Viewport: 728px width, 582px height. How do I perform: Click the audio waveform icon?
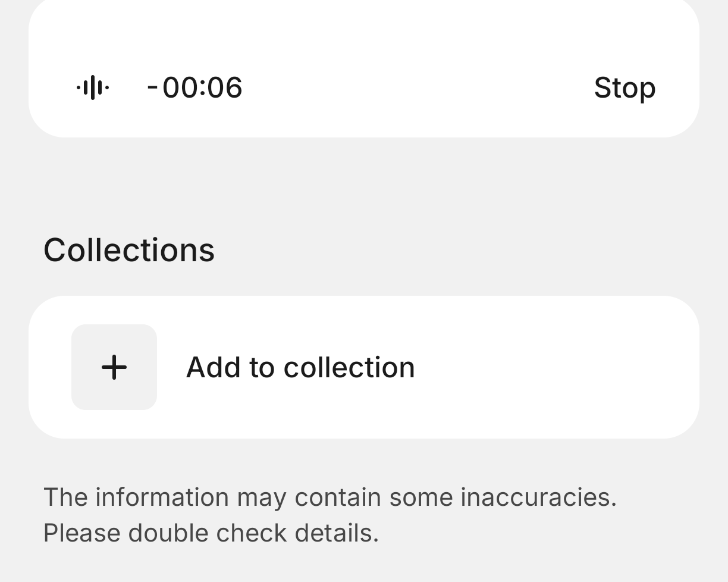[x=93, y=88]
